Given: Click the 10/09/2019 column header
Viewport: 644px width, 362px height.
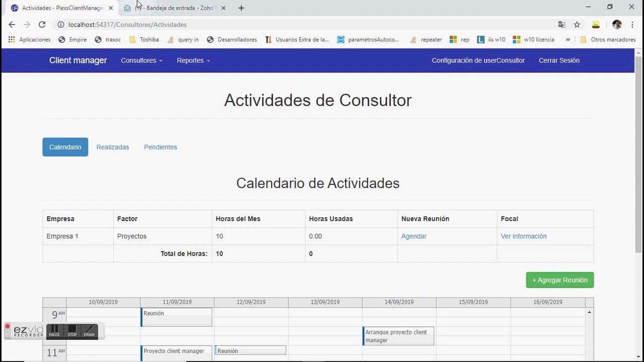Looking at the screenshot, I should 103,302.
